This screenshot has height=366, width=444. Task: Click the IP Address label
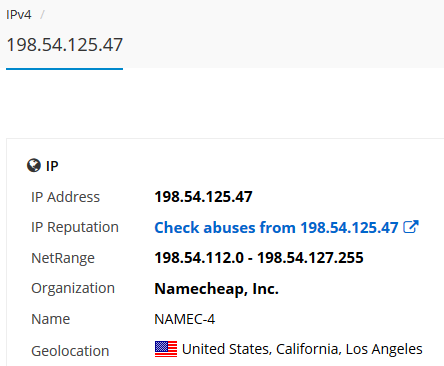point(65,197)
